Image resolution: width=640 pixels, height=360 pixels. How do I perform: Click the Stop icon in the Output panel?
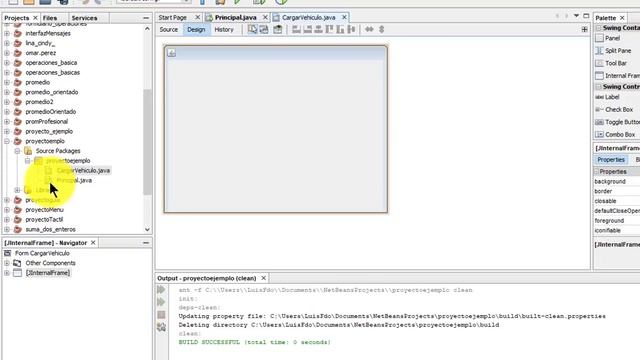click(161, 315)
